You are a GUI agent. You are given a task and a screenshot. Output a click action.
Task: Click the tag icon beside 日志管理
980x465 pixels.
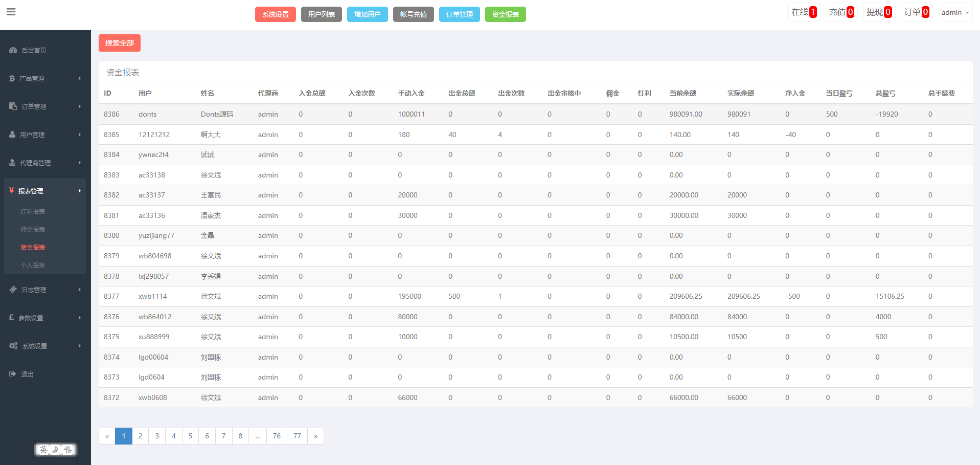tap(13, 290)
